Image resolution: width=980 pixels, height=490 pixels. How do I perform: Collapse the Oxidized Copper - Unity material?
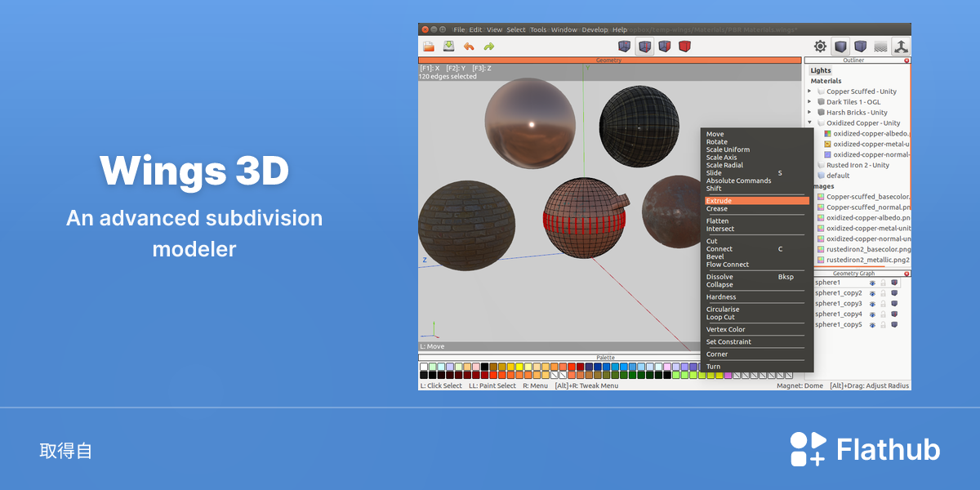(x=809, y=123)
